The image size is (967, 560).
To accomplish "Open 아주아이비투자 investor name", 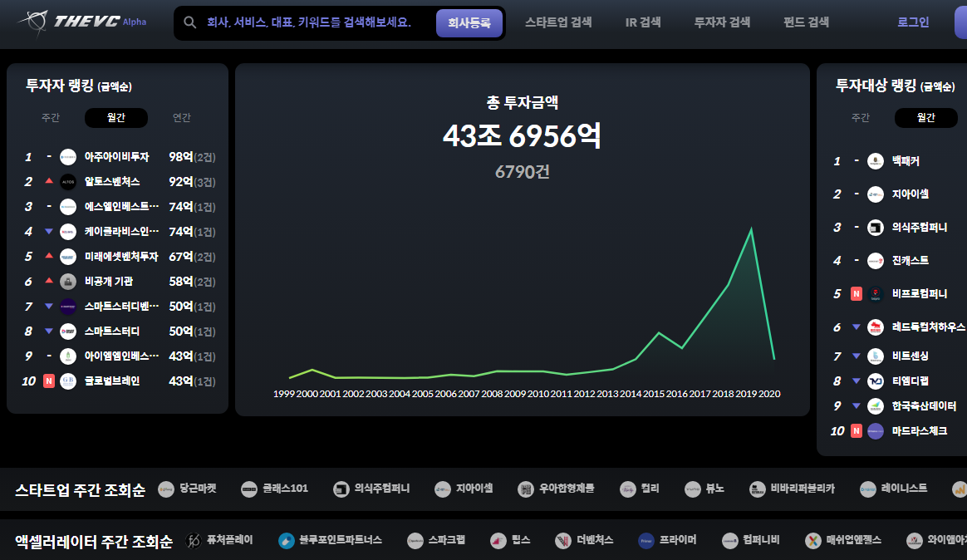I will 116,157.
